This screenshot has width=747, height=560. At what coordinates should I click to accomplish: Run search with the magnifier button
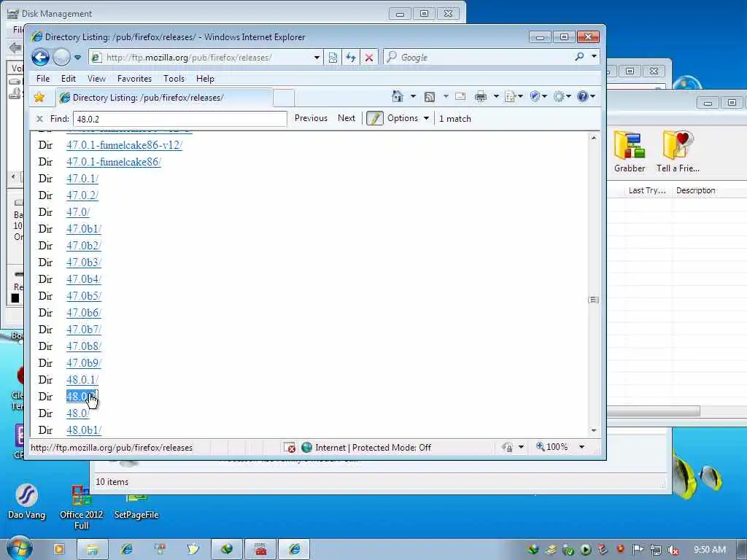(579, 57)
